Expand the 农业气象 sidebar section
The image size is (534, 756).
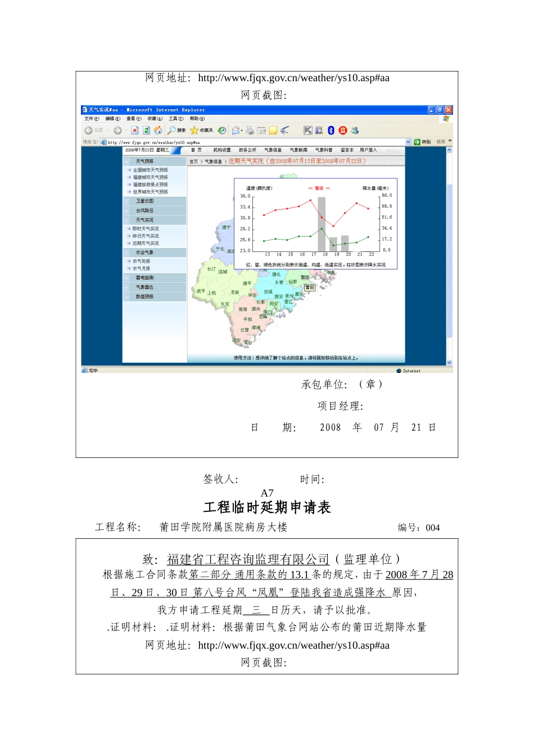pos(155,253)
